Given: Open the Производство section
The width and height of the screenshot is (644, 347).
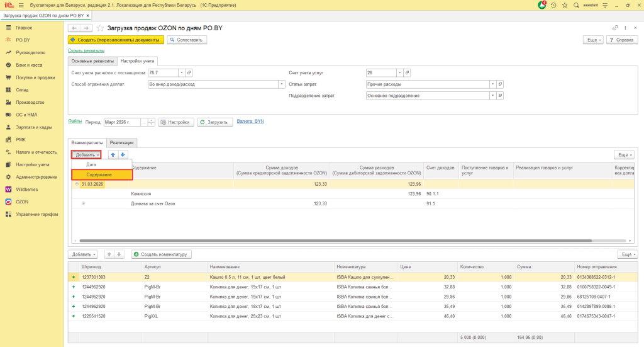Looking at the screenshot, I should 30,103.
